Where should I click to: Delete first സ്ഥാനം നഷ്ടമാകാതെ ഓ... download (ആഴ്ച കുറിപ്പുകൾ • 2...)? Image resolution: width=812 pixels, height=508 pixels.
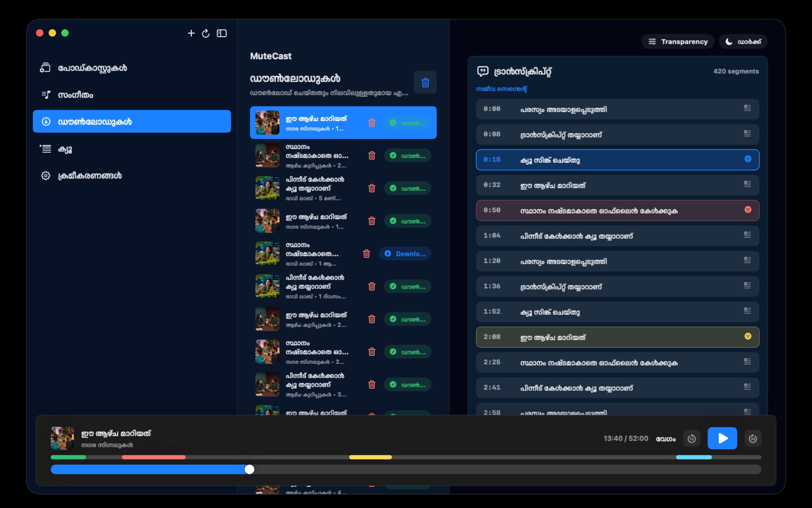pyautogui.click(x=371, y=156)
